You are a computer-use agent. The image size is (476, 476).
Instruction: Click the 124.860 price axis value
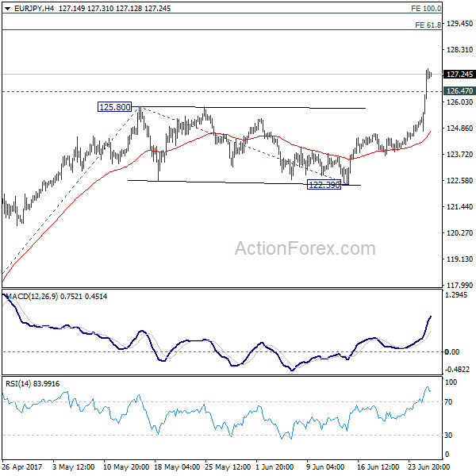tap(459, 128)
